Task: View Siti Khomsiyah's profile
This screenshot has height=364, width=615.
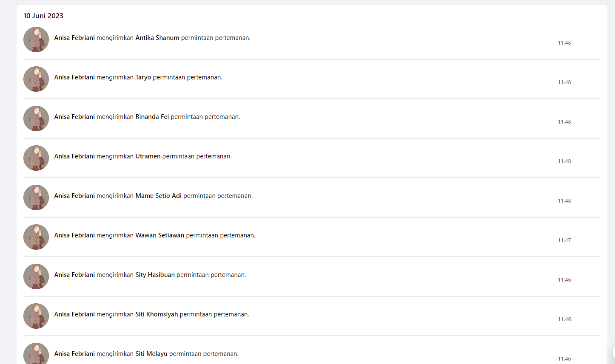Action: 157,314
